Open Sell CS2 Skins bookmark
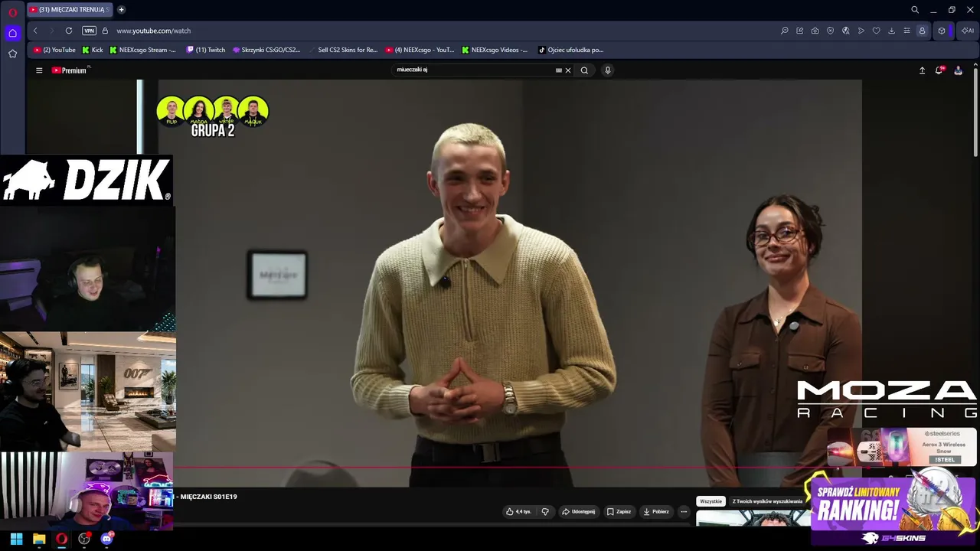The height and width of the screenshot is (551, 980). (x=343, y=50)
